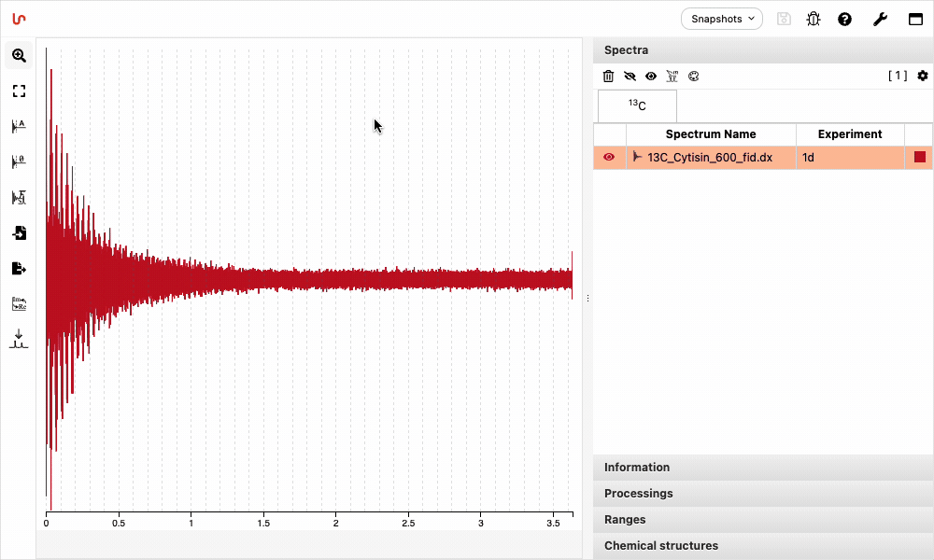This screenshot has height=560, width=934.
Task: Hide all spectra with the crossed-eye icon
Action: [x=630, y=76]
